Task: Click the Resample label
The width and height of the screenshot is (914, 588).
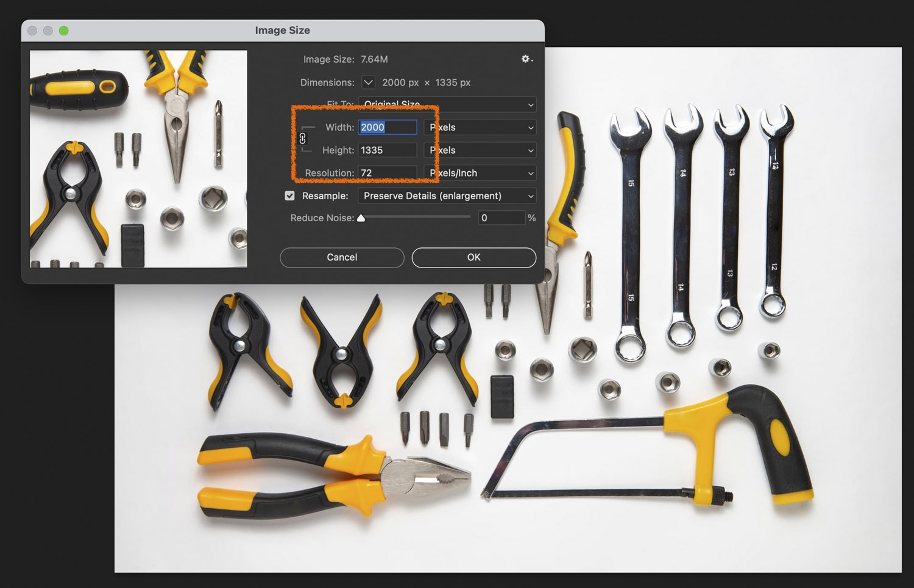Action: (325, 196)
